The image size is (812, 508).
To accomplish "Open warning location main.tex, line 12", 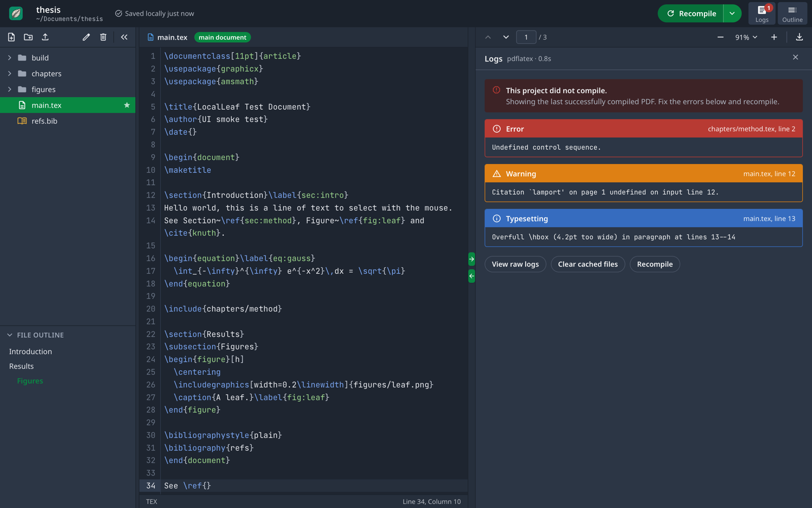I will coord(769,174).
